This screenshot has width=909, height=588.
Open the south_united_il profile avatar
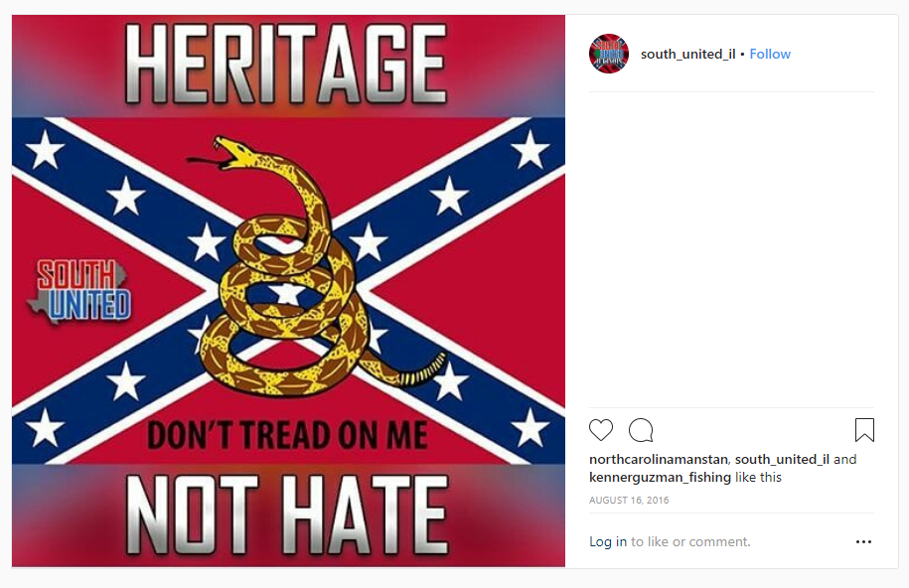pos(609,54)
